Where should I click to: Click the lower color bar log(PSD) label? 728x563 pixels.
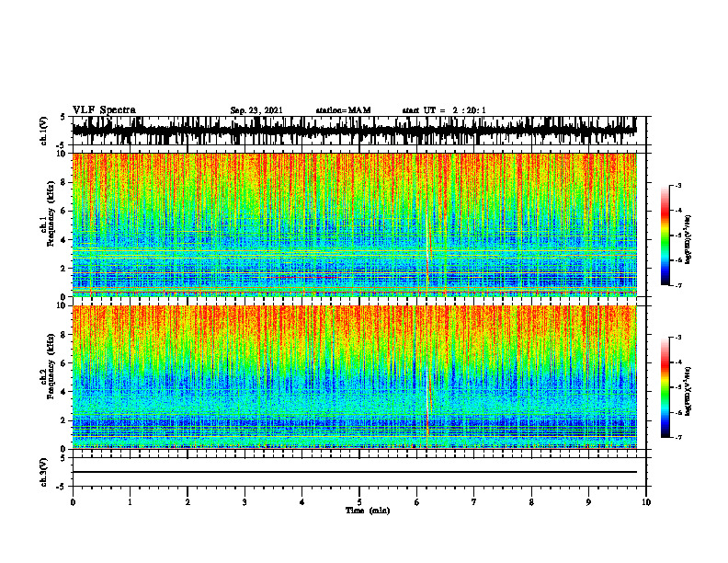[688, 392]
